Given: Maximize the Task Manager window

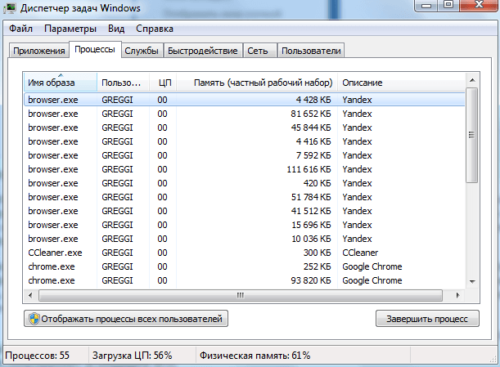Looking at the screenshot, I should tap(449, 5).
